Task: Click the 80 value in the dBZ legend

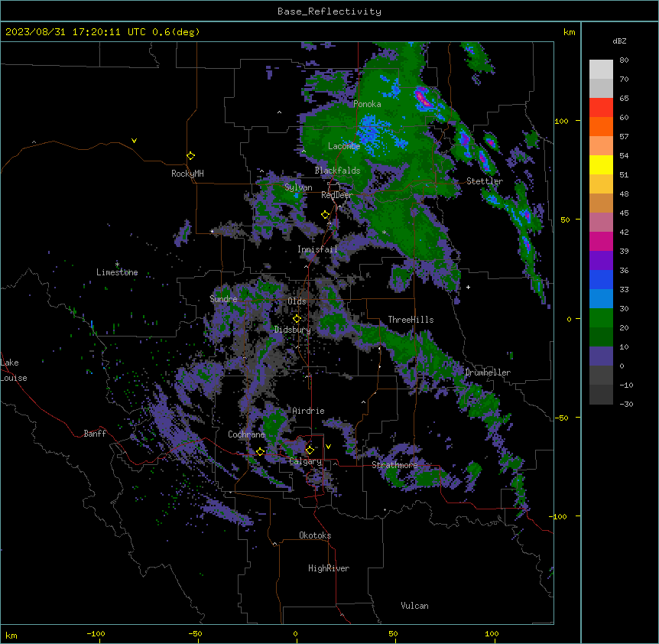Action: (624, 60)
